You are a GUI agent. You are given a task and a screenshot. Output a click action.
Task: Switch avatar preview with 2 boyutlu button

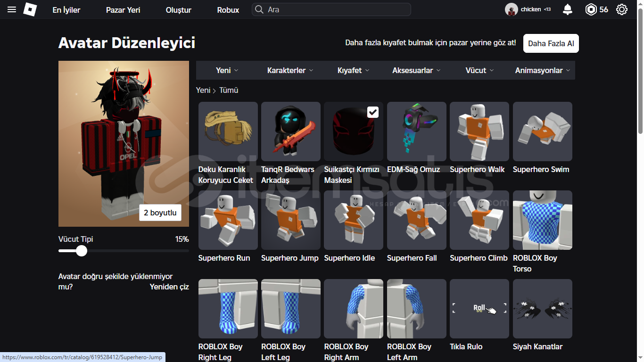tap(160, 213)
